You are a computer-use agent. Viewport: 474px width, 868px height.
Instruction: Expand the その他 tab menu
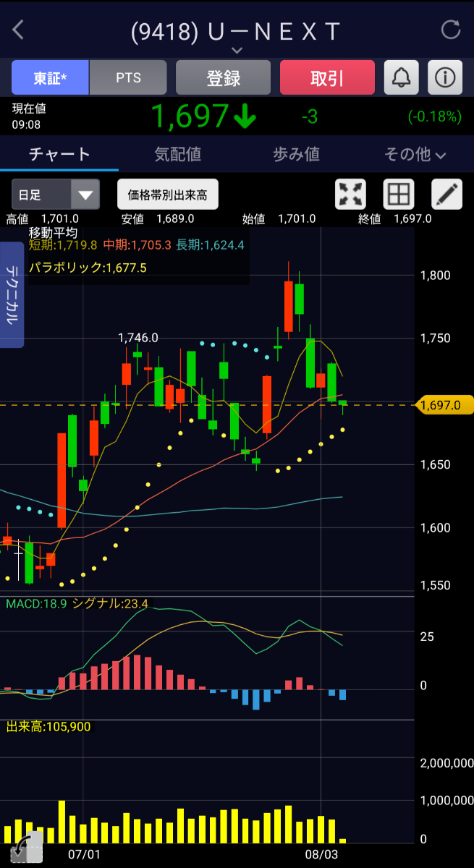[x=415, y=153]
